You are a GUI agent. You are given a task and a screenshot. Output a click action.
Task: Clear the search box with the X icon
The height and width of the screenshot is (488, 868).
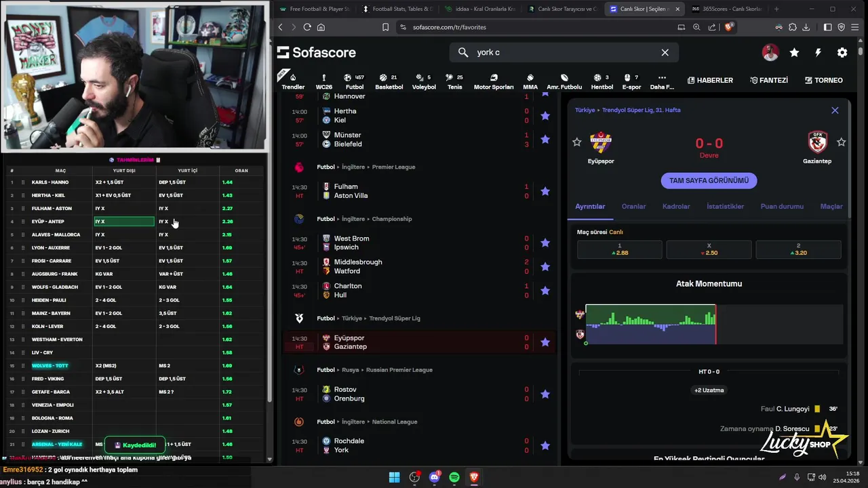(x=665, y=52)
